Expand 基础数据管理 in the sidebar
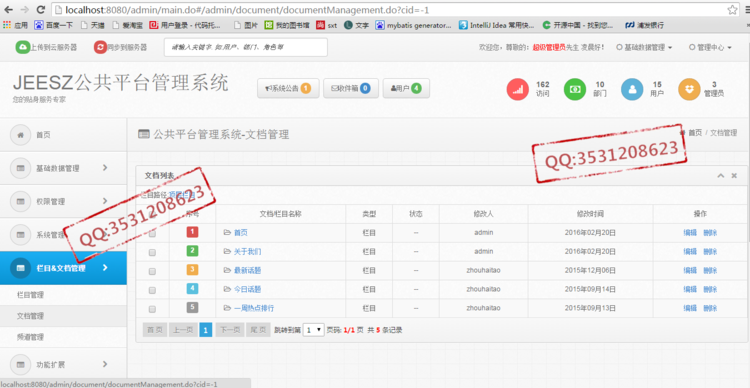This screenshot has height=388, width=750. coord(63,168)
